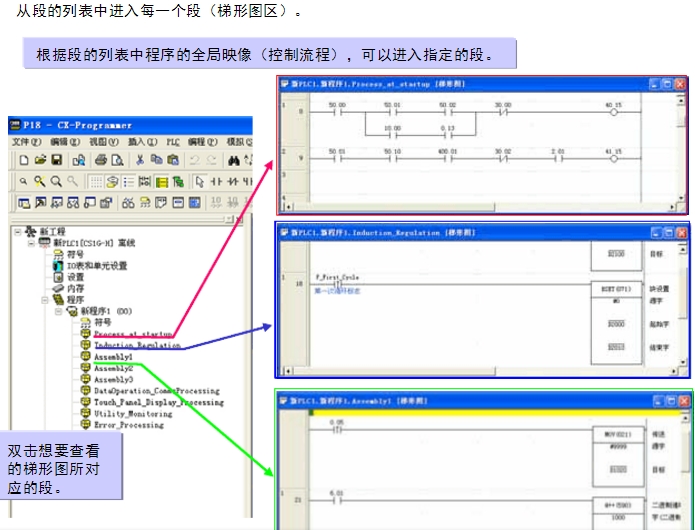Open Print Preview from the toolbar
Screen dimensions: 695x530
point(117,160)
